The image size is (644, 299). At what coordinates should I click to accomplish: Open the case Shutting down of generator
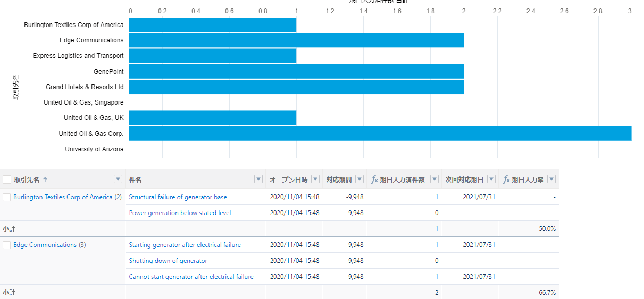168,261
